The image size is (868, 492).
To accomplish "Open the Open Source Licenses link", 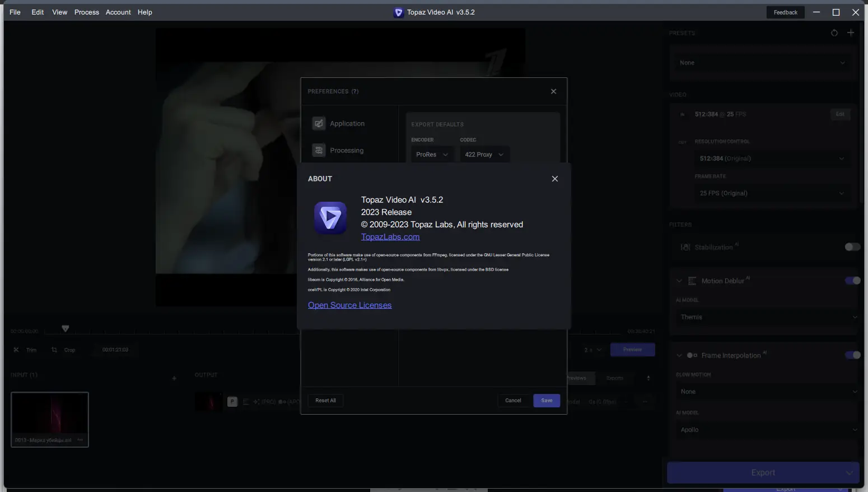I will pyautogui.click(x=349, y=305).
